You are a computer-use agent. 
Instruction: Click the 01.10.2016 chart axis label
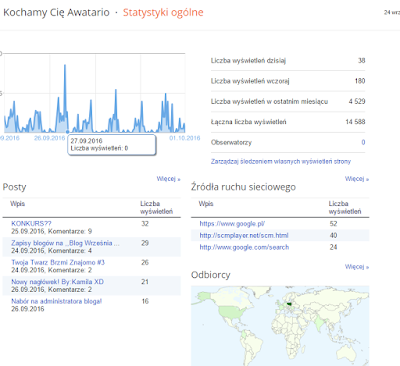(x=185, y=138)
